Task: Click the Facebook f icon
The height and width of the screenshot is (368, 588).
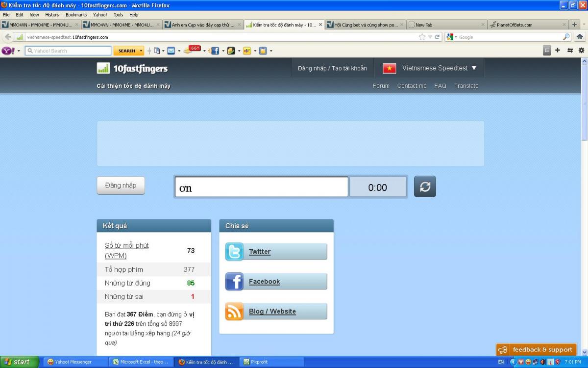Action: pyautogui.click(x=234, y=282)
